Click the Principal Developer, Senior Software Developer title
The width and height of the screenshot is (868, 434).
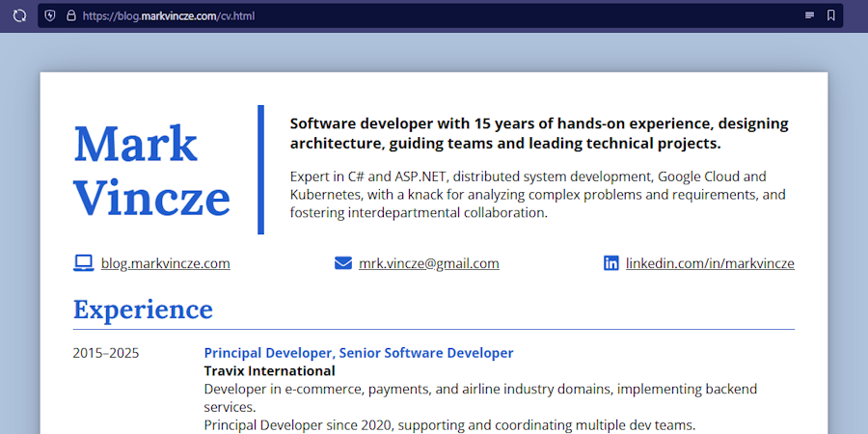[359, 353]
